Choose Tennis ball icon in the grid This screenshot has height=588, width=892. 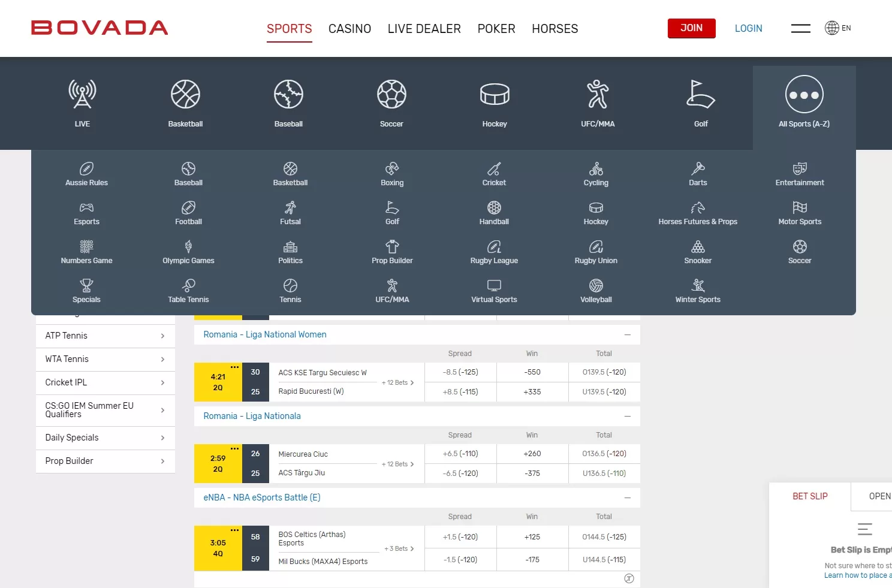coord(290,285)
